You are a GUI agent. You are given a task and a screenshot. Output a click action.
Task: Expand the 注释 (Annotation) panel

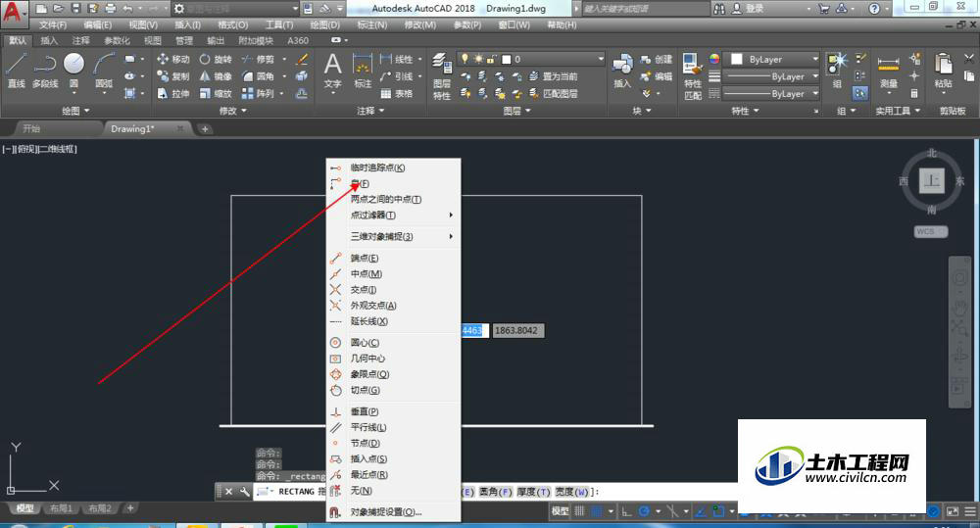[x=370, y=111]
